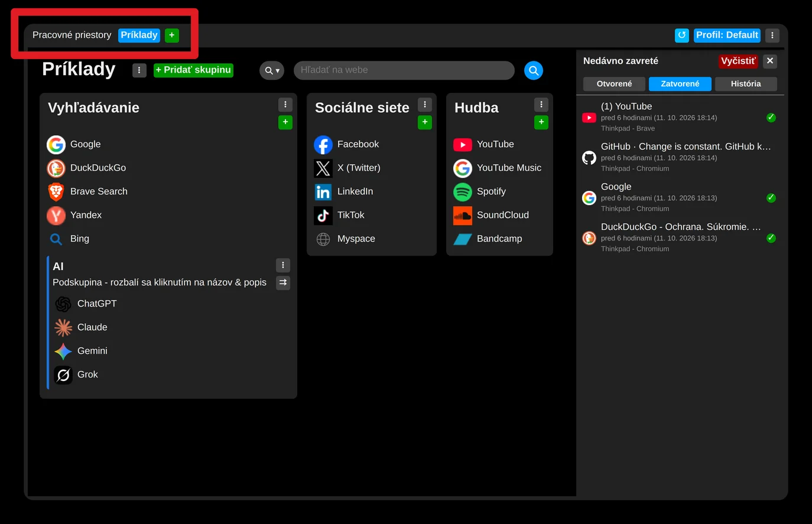
Task: Reopen the recently closed GitHub tab entry
Action: [x=680, y=157]
